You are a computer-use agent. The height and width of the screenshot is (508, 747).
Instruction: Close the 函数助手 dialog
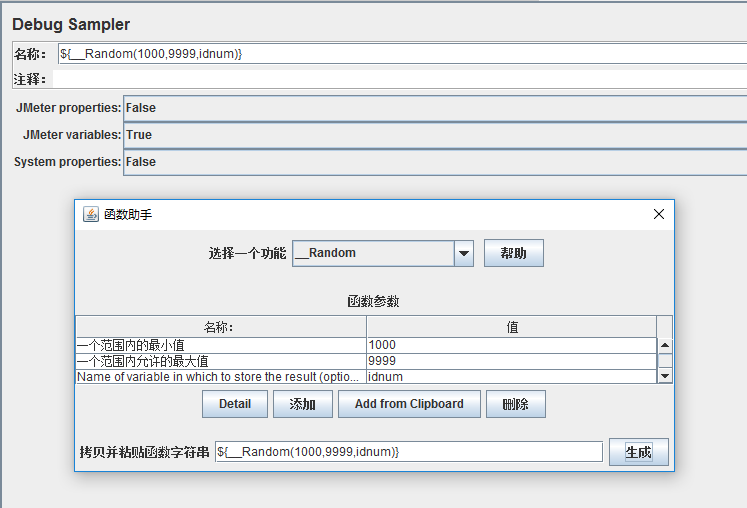point(659,214)
